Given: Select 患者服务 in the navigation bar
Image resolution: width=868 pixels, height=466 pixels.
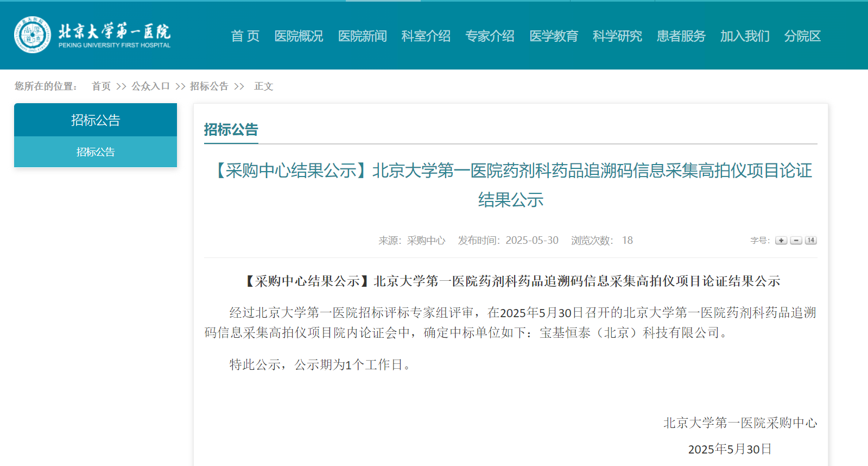Looking at the screenshot, I should tap(681, 36).
